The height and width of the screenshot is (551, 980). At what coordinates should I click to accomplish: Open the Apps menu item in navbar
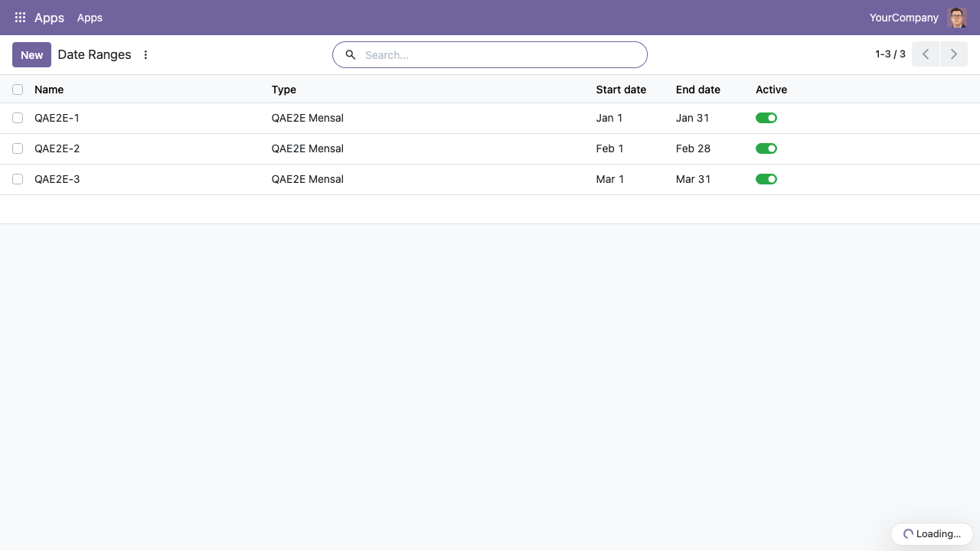[x=90, y=18]
